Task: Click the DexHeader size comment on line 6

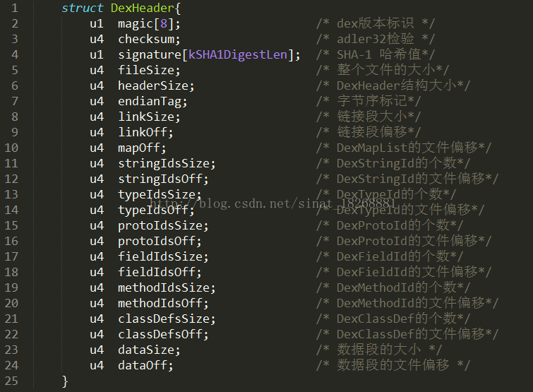Action: (393, 85)
